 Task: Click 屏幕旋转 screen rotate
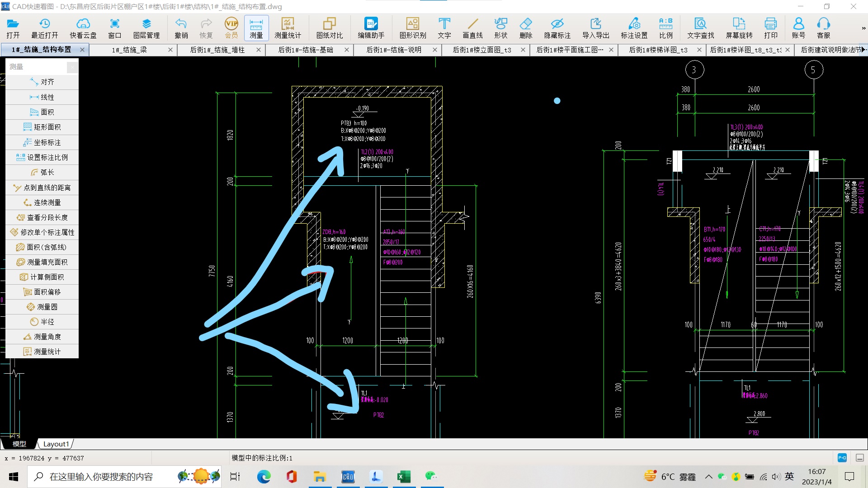tap(739, 28)
